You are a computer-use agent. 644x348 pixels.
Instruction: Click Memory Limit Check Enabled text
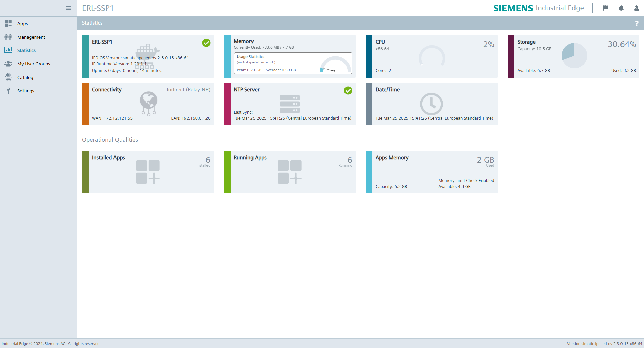466,180
